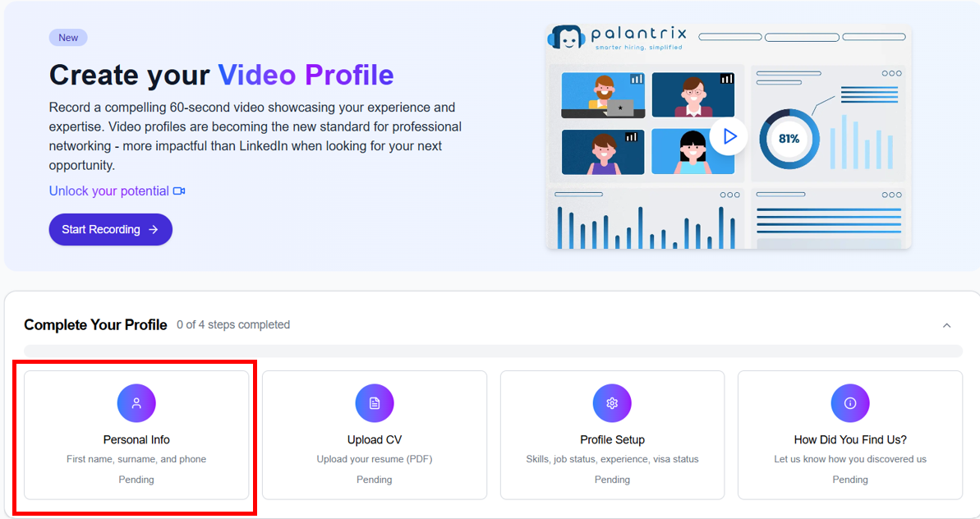Click the play button on the video preview
The width and height of the screenshot is (980, 519).
(x=729, y=137)
